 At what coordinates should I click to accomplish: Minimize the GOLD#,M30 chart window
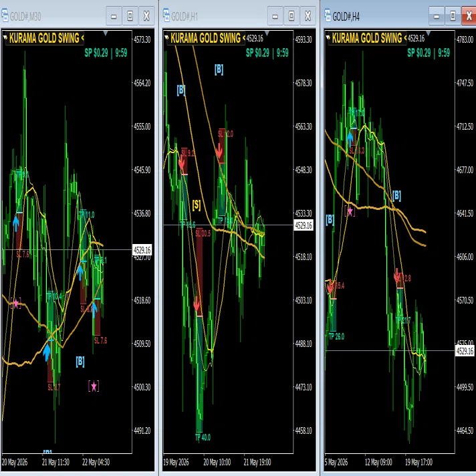click(x=114, y=16)
